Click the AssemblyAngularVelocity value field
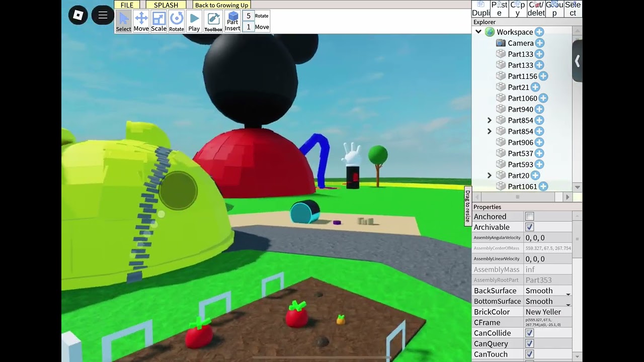The image size is (644, 362). (x=548, y=238)
